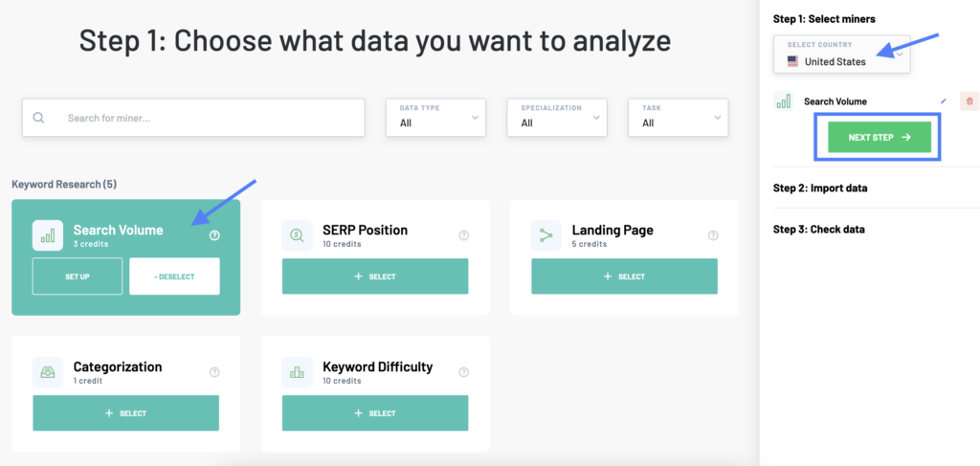Click the Search for miner input field
Image resolution: width=980 pixels, height=466 pixels.
coord(193,118)
